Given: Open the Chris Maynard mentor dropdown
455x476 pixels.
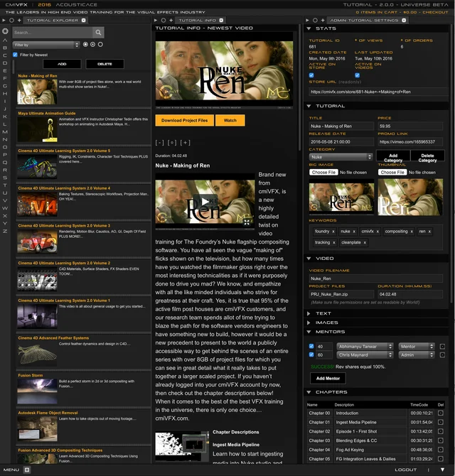Looking at the screenshot, I should click(365, 355).
